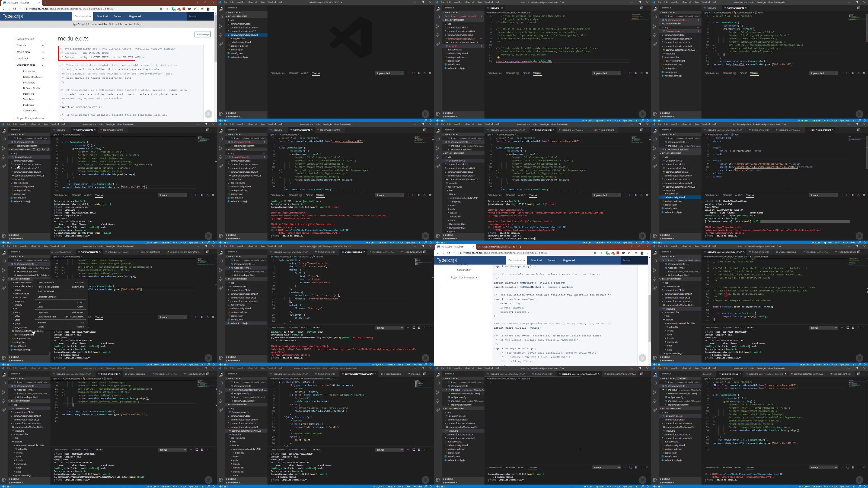Toggle maximized panel chevron in the empty VS Code window
The image size is (868, 488).
coord(424,73)
